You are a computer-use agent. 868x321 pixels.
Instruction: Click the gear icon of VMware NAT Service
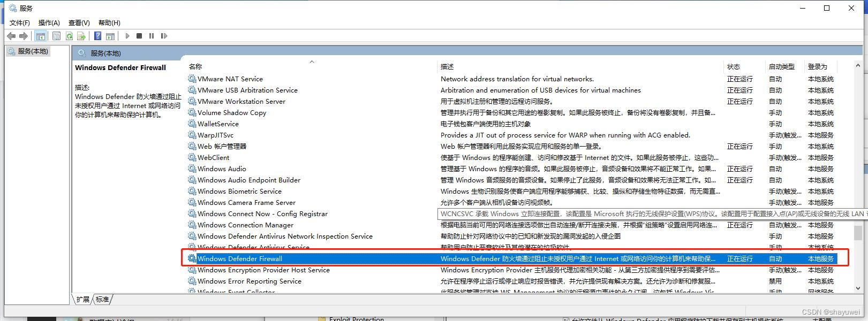192,79
